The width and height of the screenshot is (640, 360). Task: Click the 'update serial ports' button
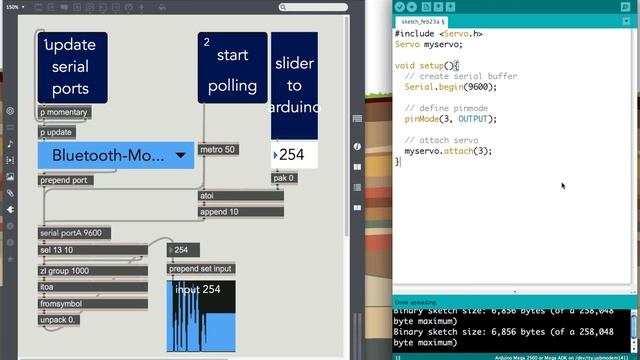(73, 67)
